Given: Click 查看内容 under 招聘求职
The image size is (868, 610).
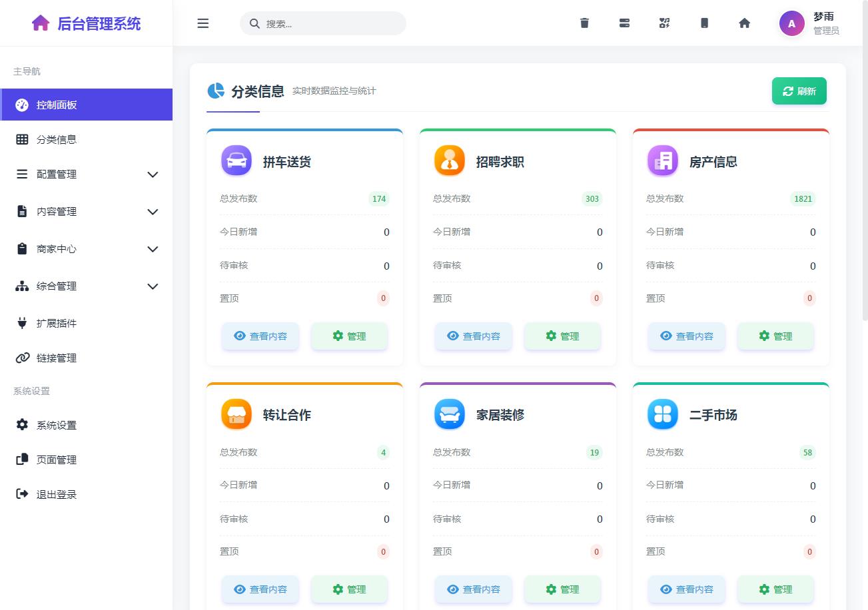Looking at the screenshot, I should 474,336.
